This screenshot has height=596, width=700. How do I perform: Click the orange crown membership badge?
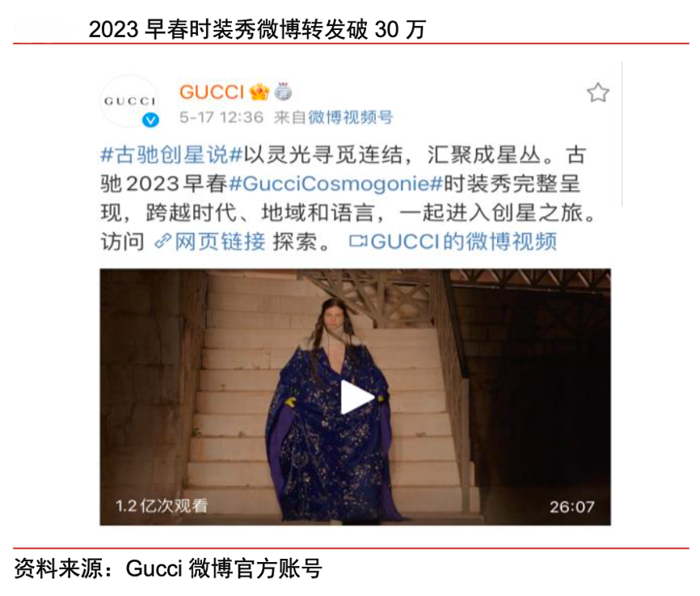(x=259, y=92)
